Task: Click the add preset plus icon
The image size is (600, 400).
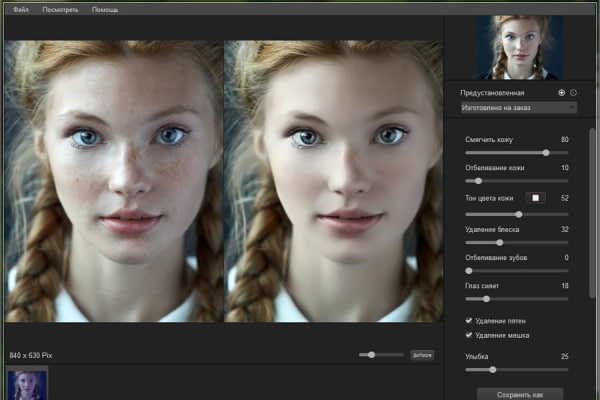Action: tap(562, 92)
